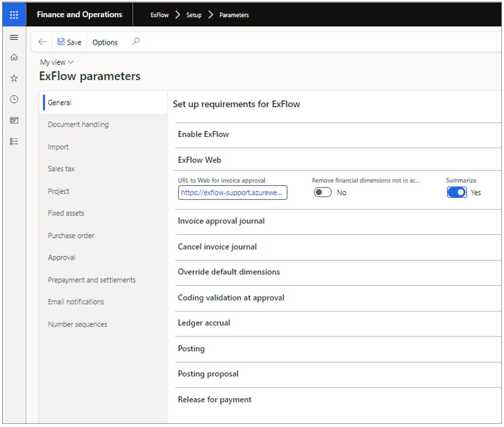This screenshot has width=504, height=427.
Task: Click the Save button
Action: (69, 42)
